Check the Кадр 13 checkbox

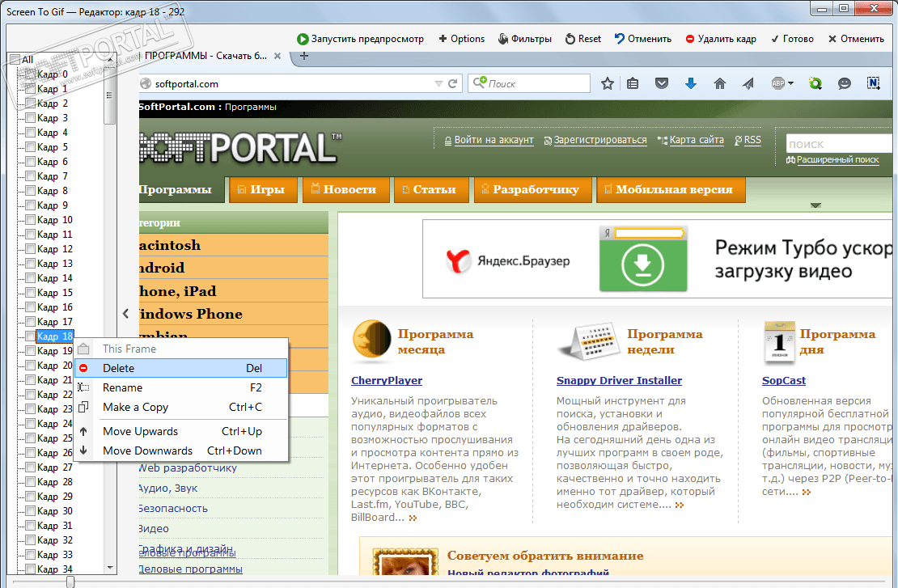(31, 264)
